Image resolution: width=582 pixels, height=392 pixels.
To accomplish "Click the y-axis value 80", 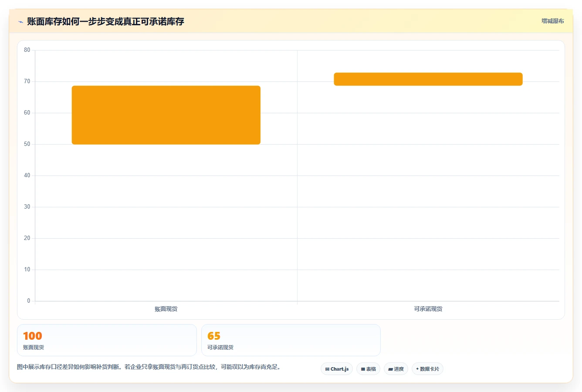I will pos(27,50).
